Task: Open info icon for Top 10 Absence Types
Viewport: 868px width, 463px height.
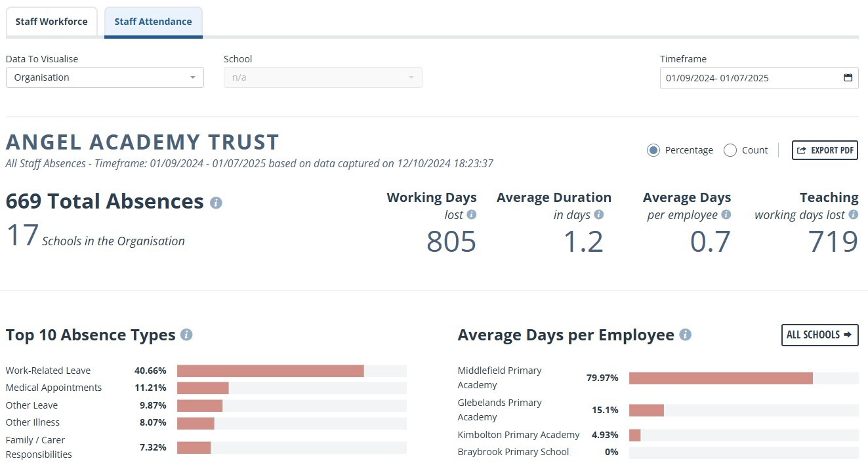Action: 186,335
